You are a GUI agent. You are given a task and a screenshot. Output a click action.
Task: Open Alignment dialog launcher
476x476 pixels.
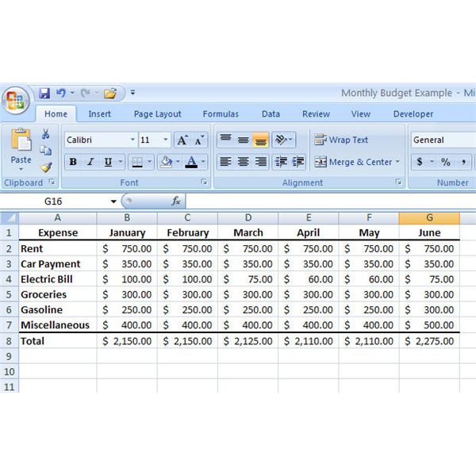[398, 182]
